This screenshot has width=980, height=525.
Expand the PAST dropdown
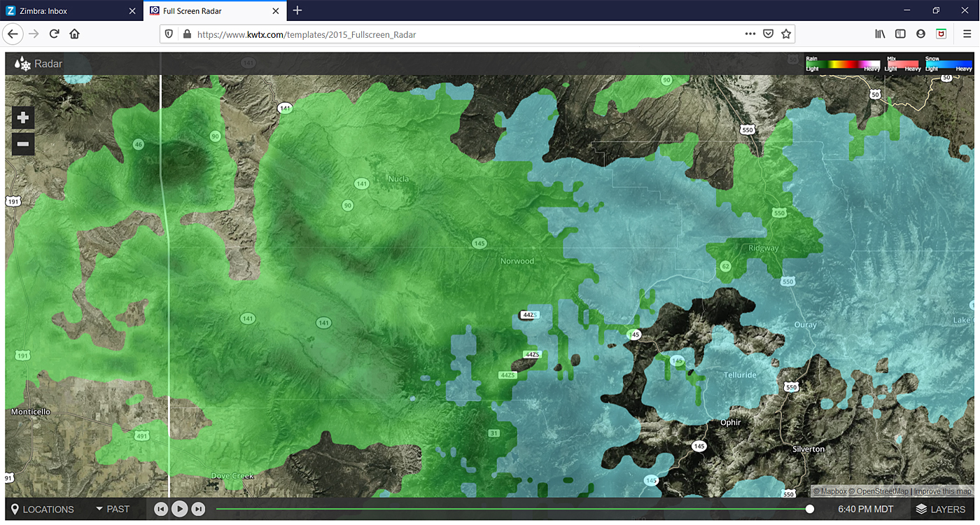113,509
